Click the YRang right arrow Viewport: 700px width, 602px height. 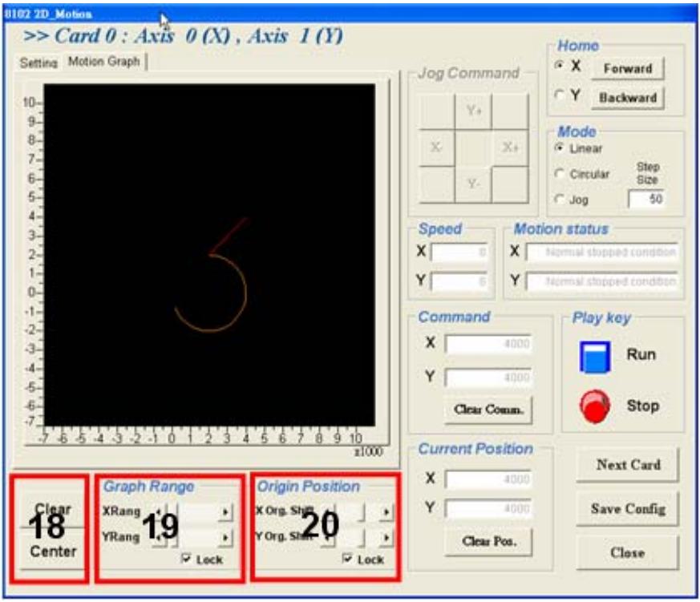tap(225, 538)
